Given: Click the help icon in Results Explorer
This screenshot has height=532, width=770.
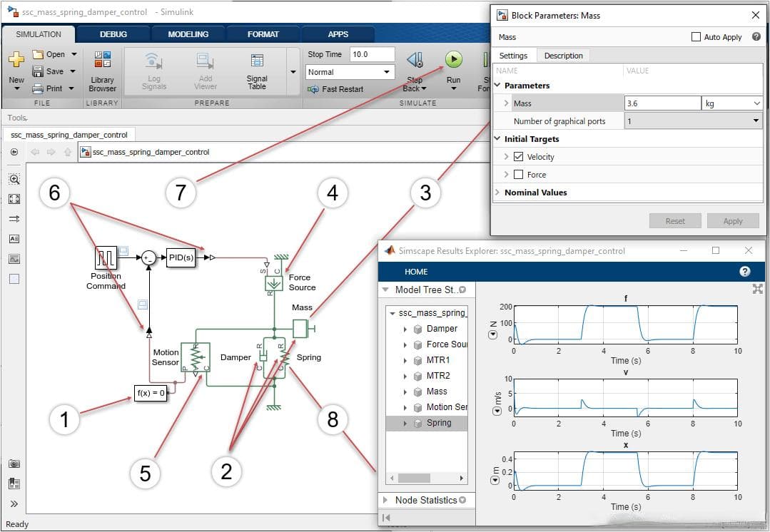Looking at the screenshot, I should point(745,272).
